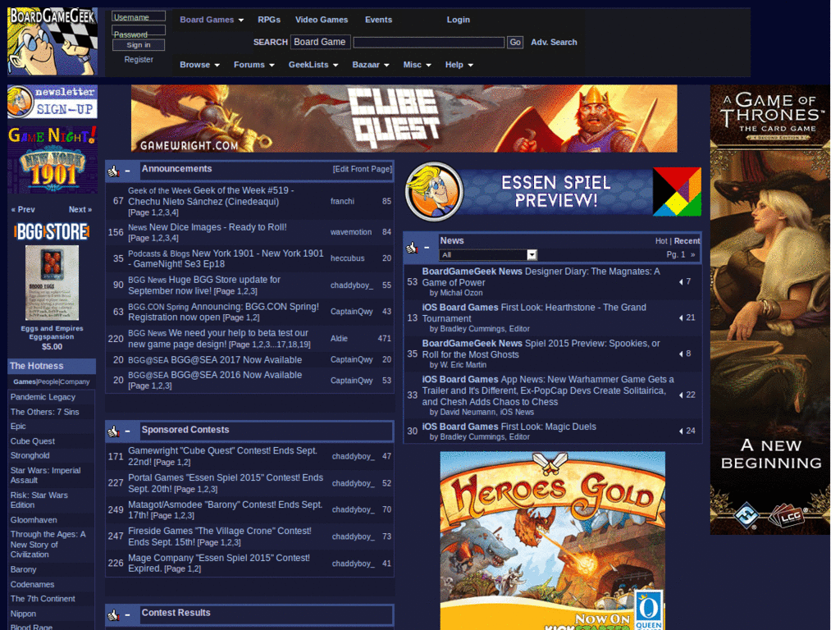This screenshot has height=630, width=840.
Task: Open Stronghold in The Hotness
Action: point(30,456)
